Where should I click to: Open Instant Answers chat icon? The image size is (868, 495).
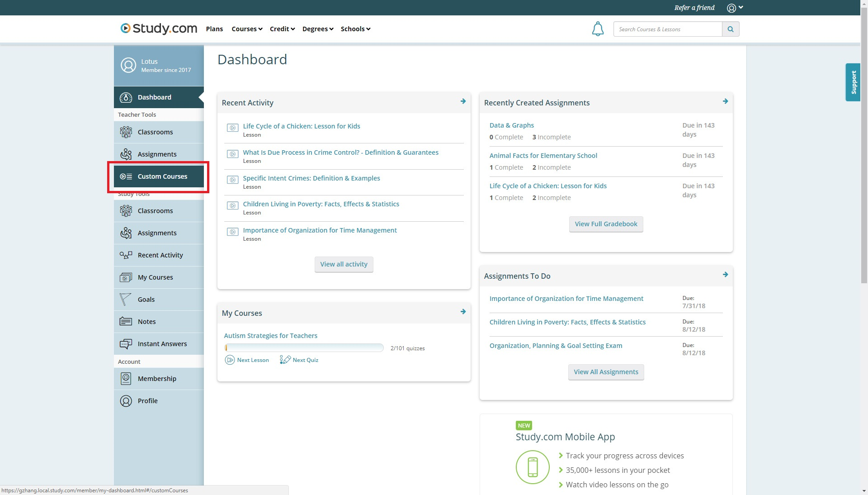click(126, 344)
